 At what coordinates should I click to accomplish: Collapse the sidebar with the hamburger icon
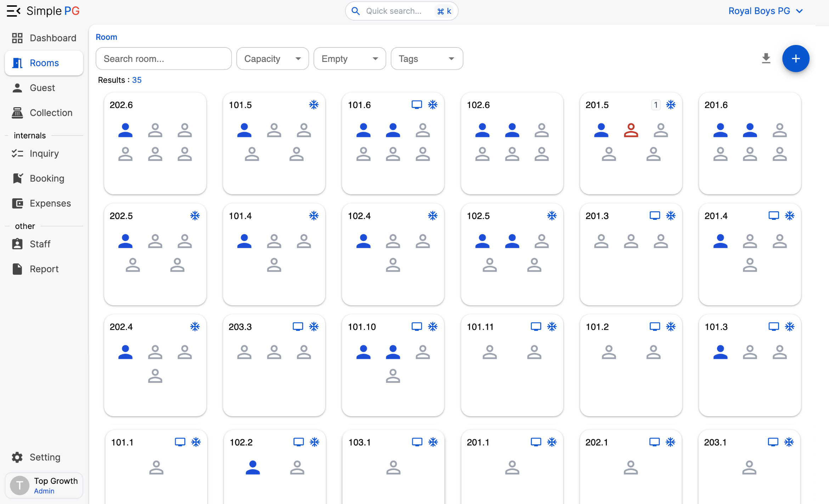click(13, 11)
